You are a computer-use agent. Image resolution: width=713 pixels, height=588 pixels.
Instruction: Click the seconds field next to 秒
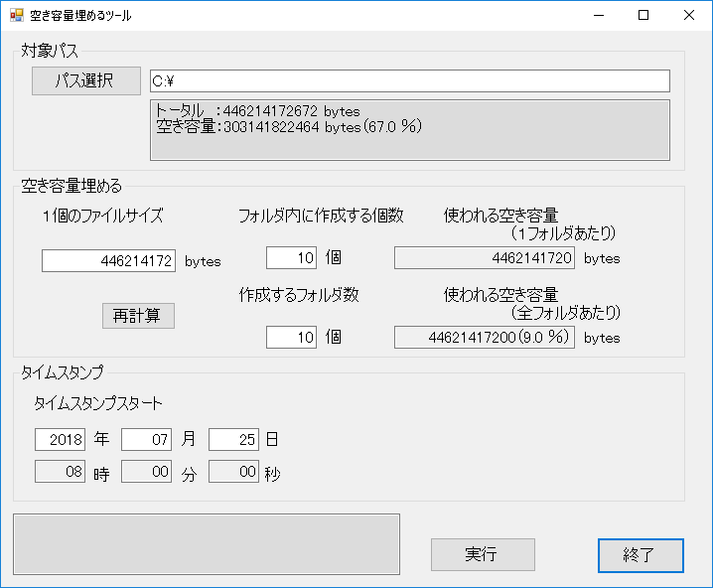click(x=233, y=473)
